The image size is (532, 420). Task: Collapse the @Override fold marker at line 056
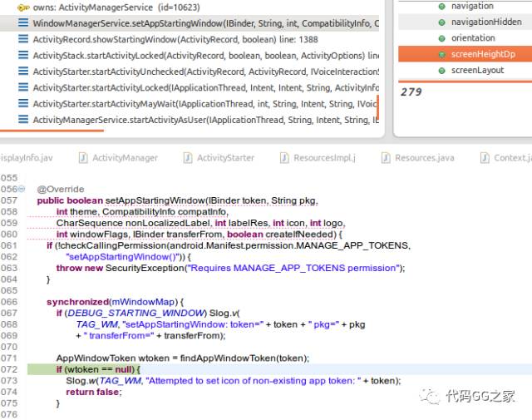tap(22, 189)
